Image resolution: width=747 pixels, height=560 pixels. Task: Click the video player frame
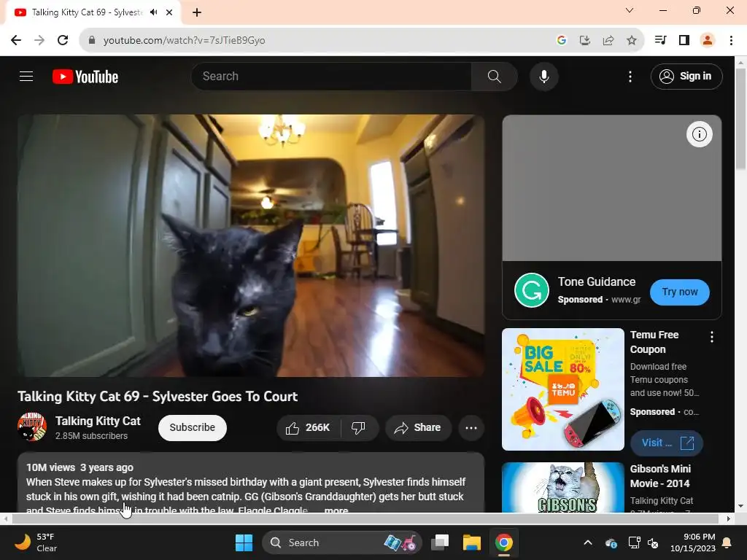tap(251, 245)
